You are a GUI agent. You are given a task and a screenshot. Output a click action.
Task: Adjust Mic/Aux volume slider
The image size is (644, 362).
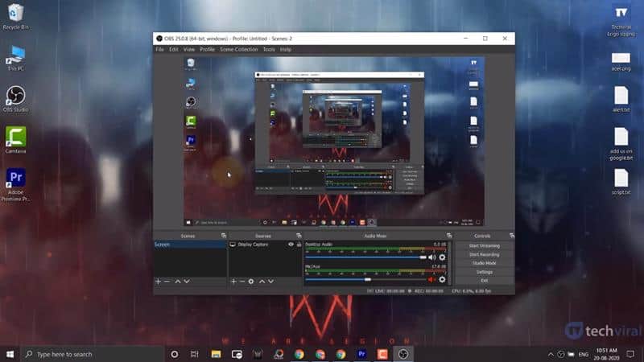pyautogui.click(x=366, y=279)
